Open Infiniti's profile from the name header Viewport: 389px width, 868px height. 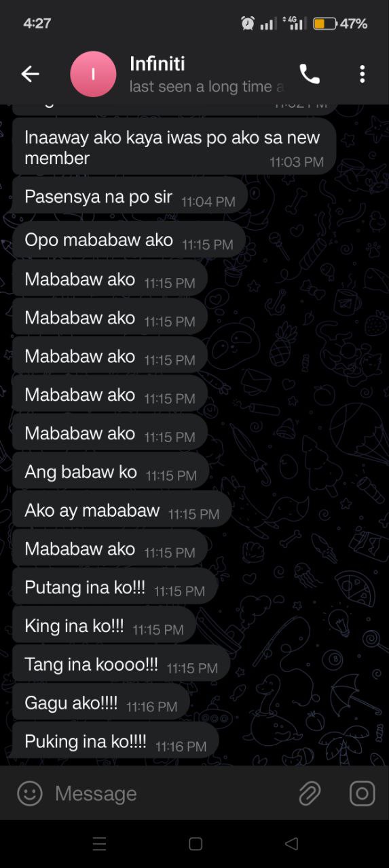[x=158, y=64]
